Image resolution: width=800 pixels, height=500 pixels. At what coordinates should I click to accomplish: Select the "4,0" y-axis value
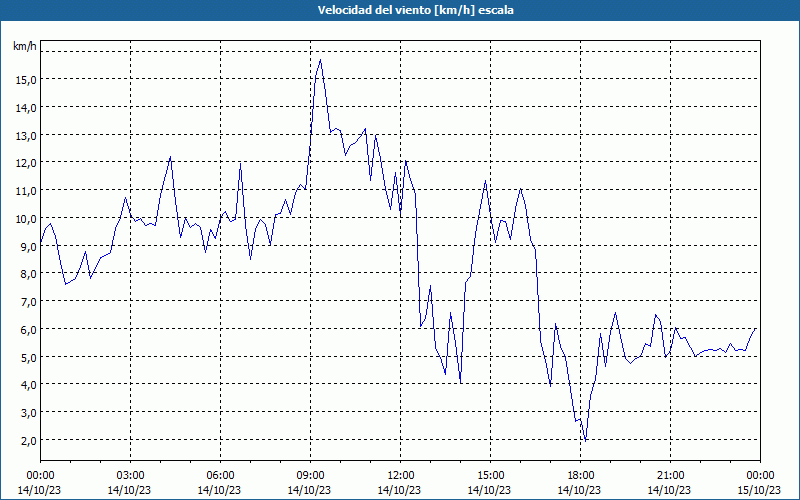[29, 385]
